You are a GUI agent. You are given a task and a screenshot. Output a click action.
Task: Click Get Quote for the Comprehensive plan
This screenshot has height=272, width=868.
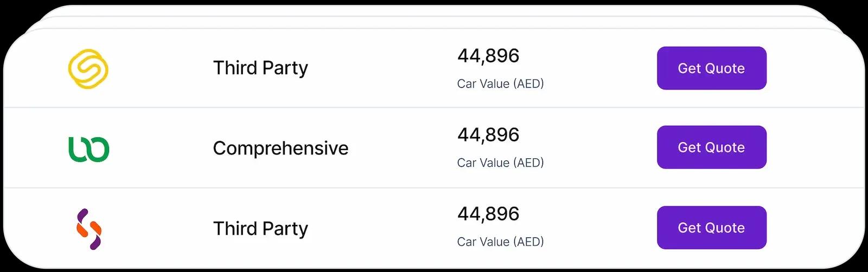tap(711, 147)
